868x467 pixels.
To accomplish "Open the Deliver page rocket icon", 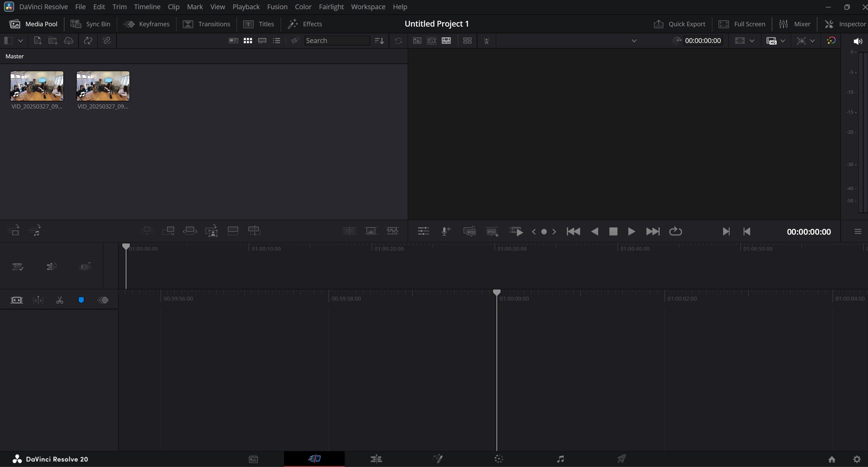I will pos(621,459).
